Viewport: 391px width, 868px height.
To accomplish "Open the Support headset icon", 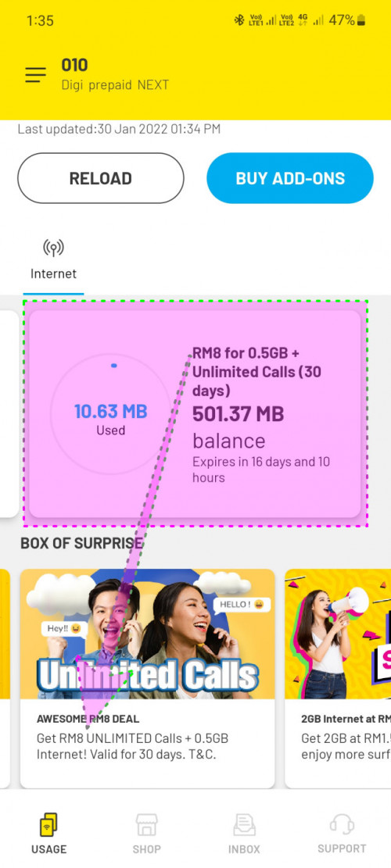I will (342, 824).
